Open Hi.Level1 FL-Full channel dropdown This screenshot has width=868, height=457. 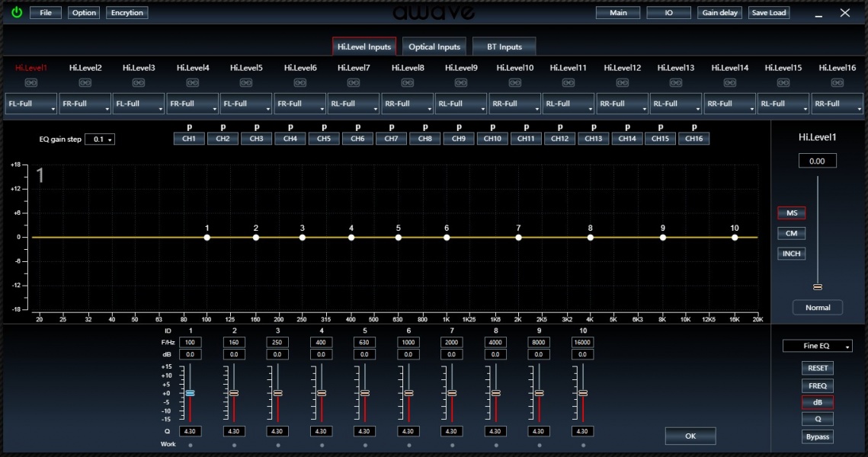point(31,104)
